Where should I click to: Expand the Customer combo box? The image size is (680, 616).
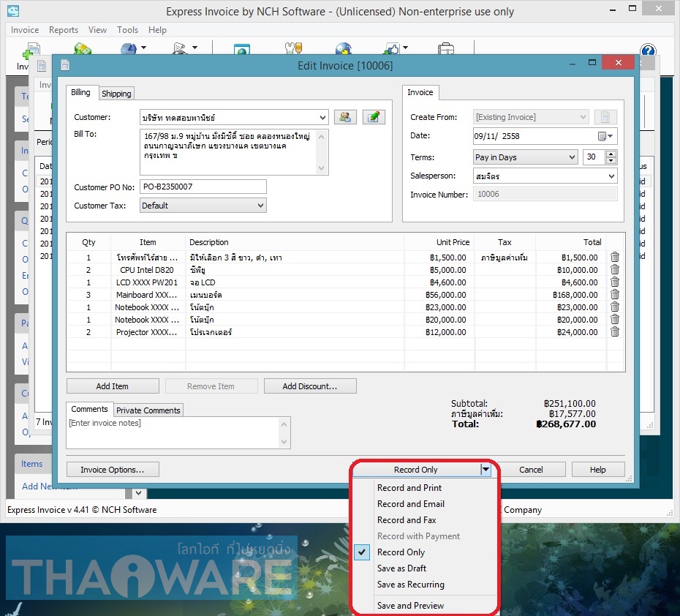pos(322,118)
